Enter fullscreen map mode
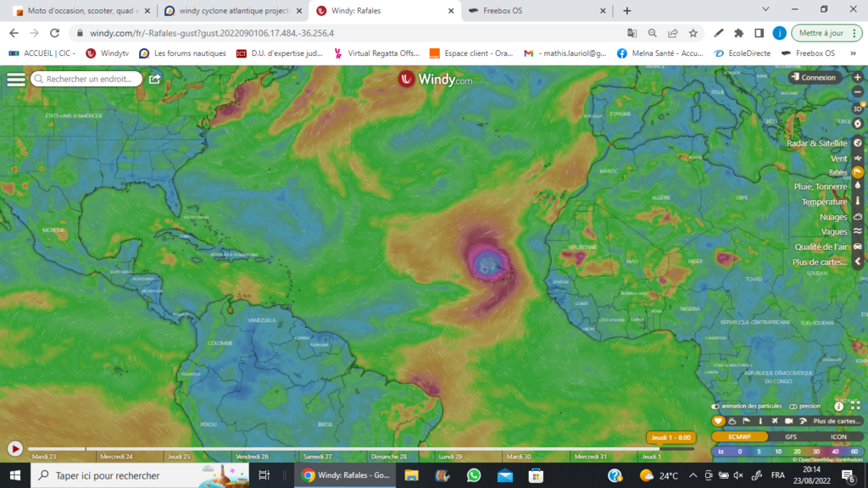The height and width of the screenshot is (488, 868). click(x=855, y=406)
